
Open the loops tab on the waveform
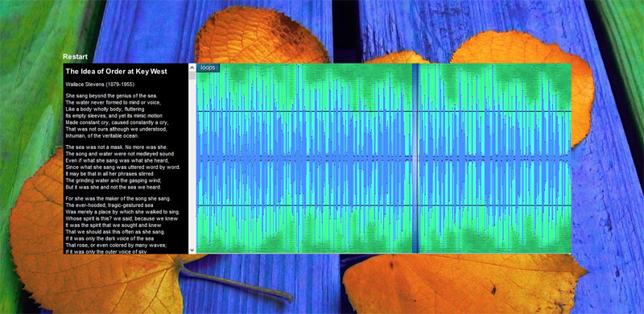(x=208, y=68)
